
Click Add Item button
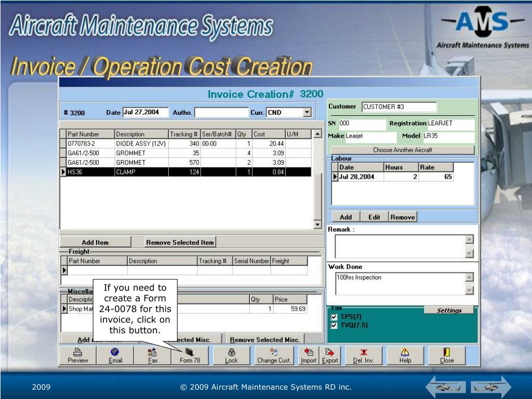click(x=96, y=242)
